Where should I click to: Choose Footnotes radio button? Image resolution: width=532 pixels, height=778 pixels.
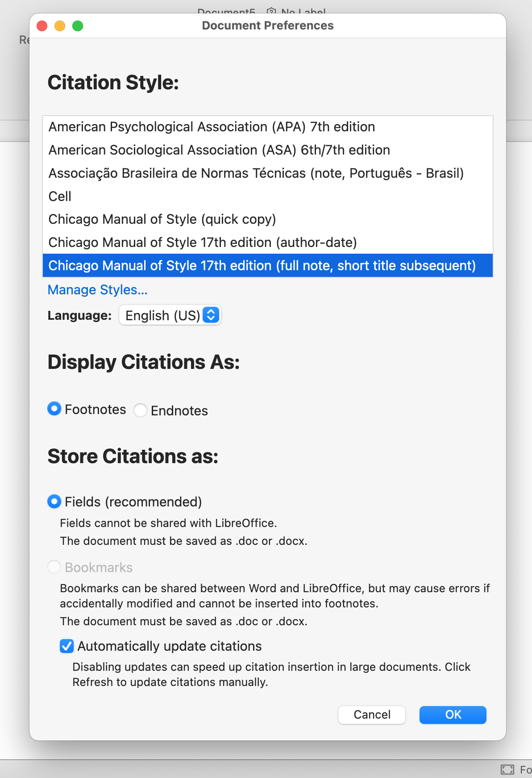pos(54,409)
